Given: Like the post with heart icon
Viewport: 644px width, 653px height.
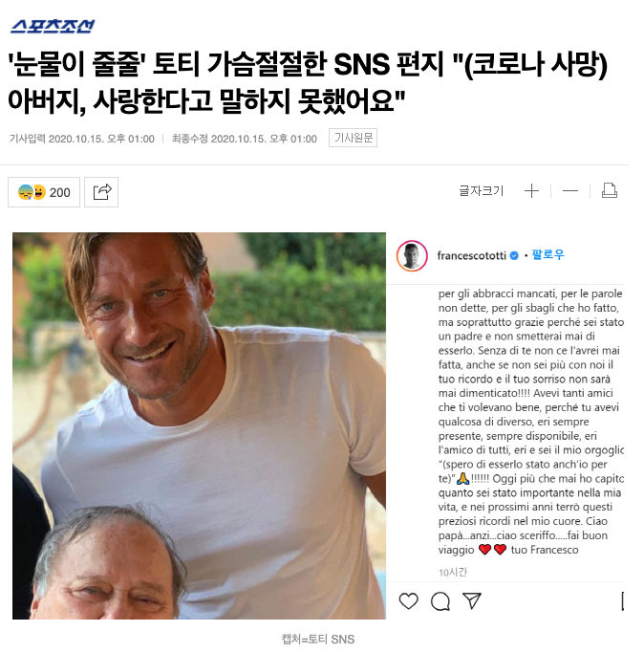Looking at the screenshot, I should (408, 601).
